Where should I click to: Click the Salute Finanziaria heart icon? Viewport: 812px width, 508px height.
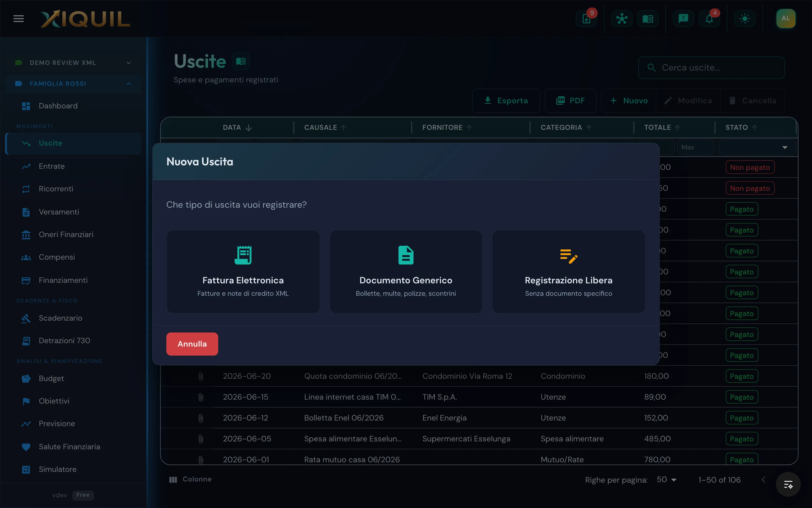(x=26, y=447)
